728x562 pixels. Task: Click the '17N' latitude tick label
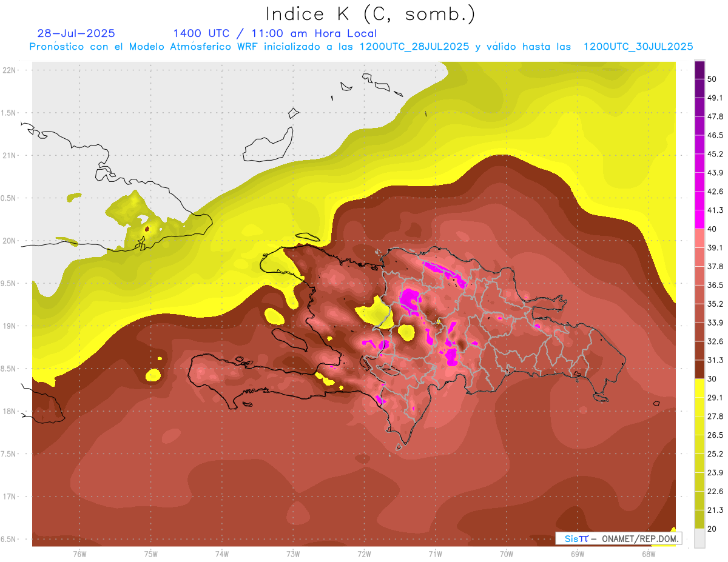pos(10,497)
